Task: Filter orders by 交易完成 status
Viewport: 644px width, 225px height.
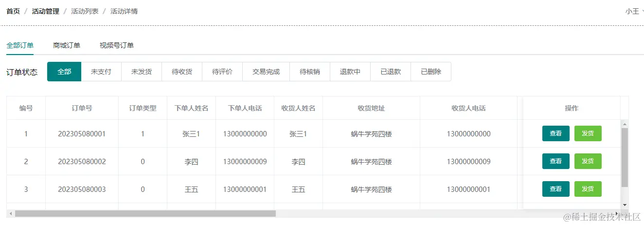Action: tap(266, 72)
